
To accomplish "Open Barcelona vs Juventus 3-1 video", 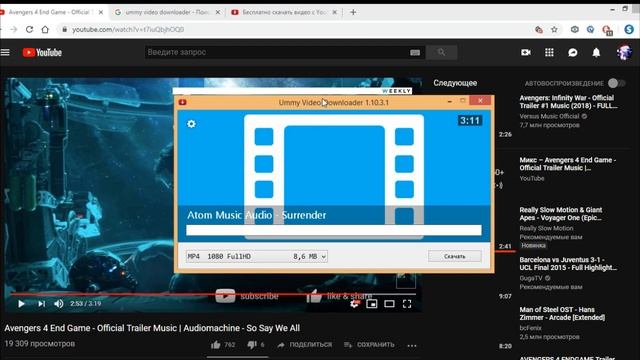I will [x=568, y=264].
